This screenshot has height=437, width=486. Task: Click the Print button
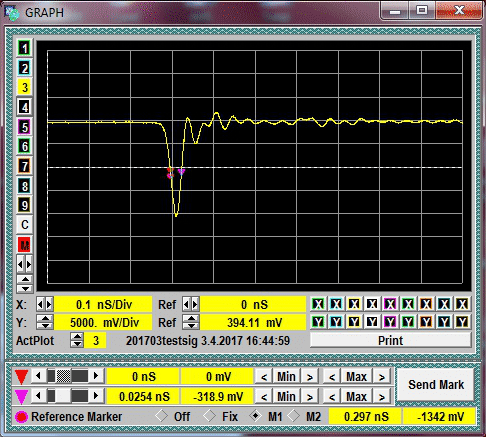pyautogui.click(x=390, y=341)
